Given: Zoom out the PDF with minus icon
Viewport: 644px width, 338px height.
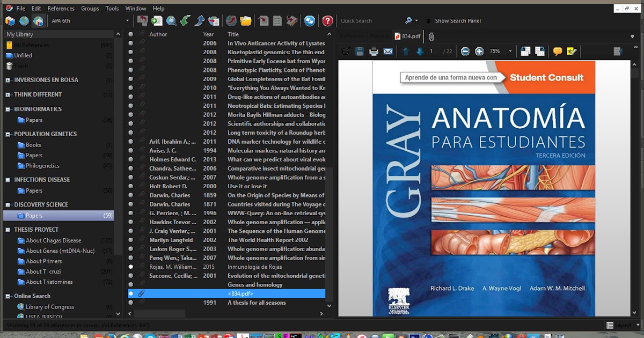Looking at the screenshot, I should (x=465, y=52).
